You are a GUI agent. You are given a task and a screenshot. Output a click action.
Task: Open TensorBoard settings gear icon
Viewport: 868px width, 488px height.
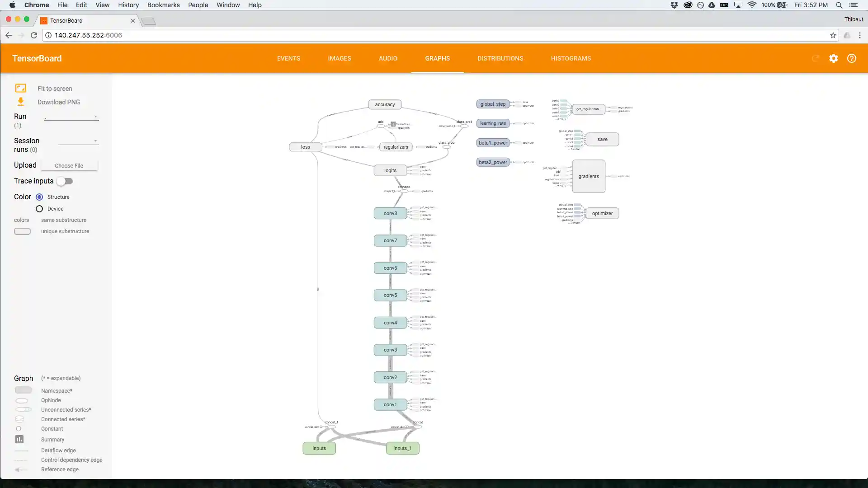pos(834,58)
